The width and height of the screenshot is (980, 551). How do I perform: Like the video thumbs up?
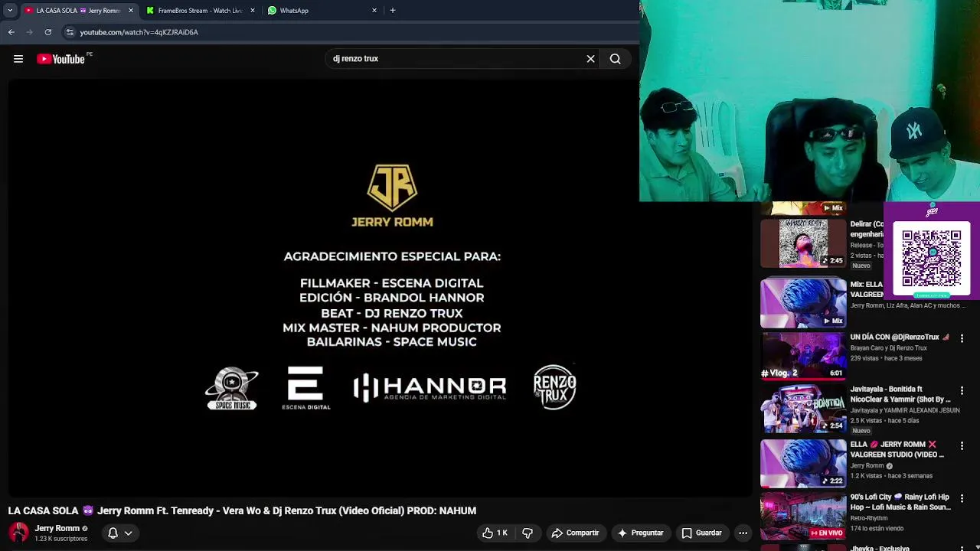click(x=495, y=533)
